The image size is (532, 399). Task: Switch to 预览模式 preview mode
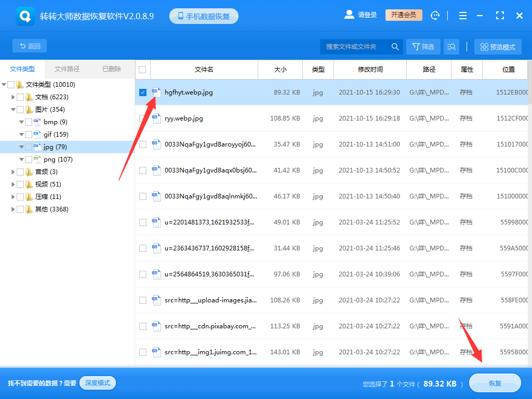coord(497,46)
